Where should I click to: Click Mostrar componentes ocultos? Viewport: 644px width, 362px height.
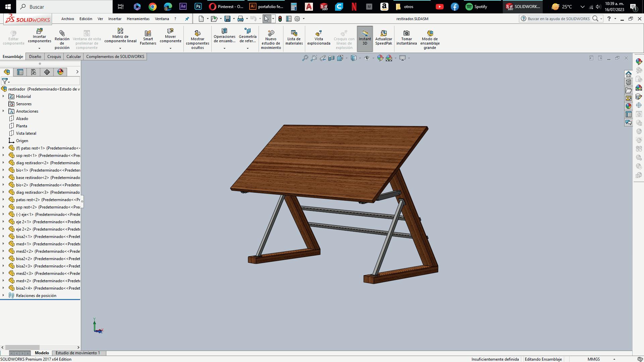coord(198,40)
